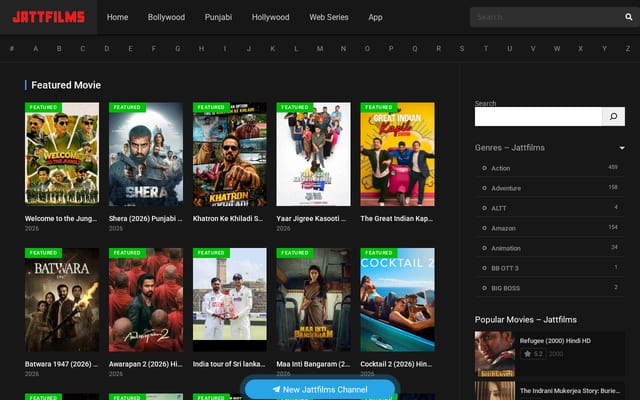Click the star rating 5.2 badge

click(533, 354)
